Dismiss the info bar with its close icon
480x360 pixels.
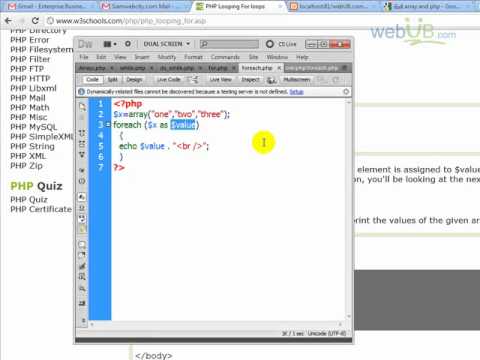coord(346,91)
